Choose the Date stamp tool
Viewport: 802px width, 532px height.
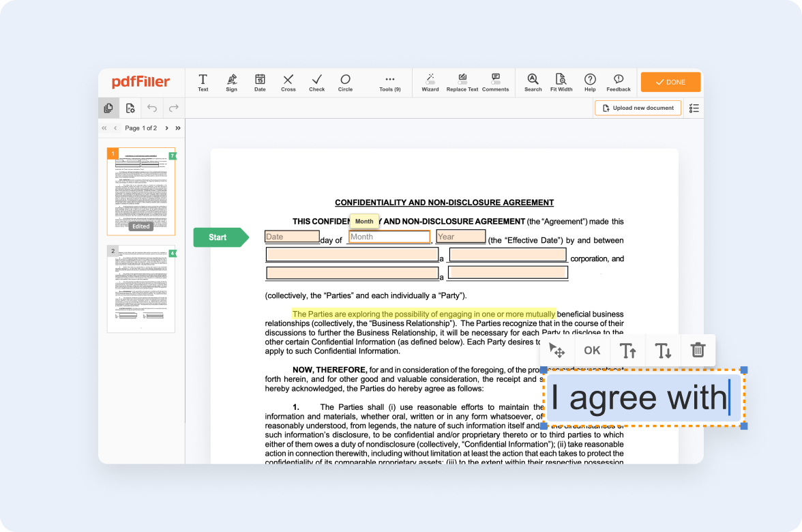(260, 82)
